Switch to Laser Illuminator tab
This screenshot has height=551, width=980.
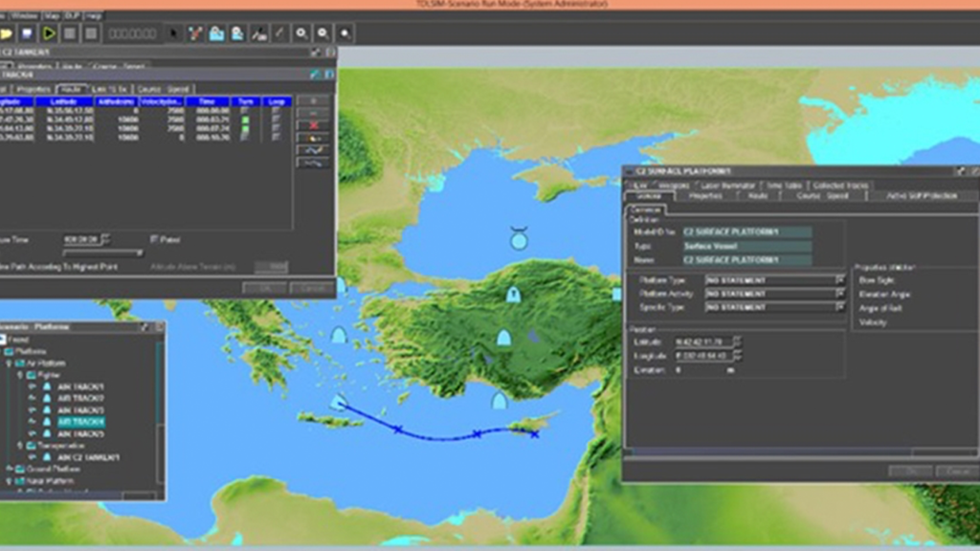tap(728, 186)
